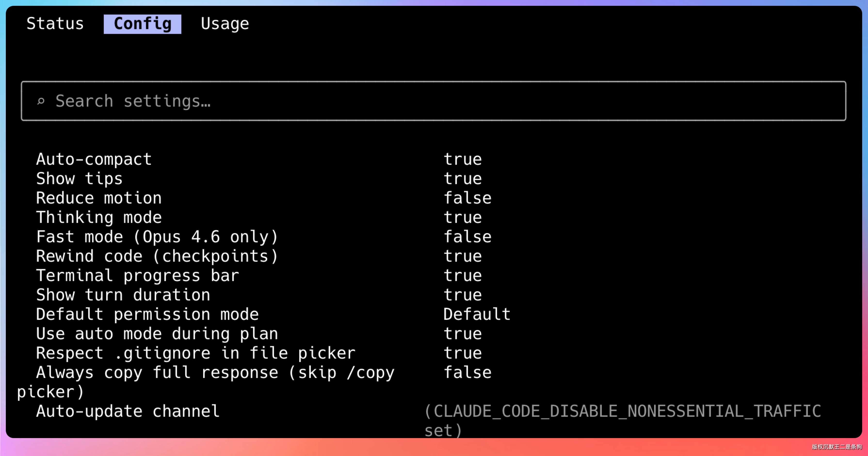Toggle Use auto mode during plan
This screenshot has height=456, width=868.
tap(462, 334)
